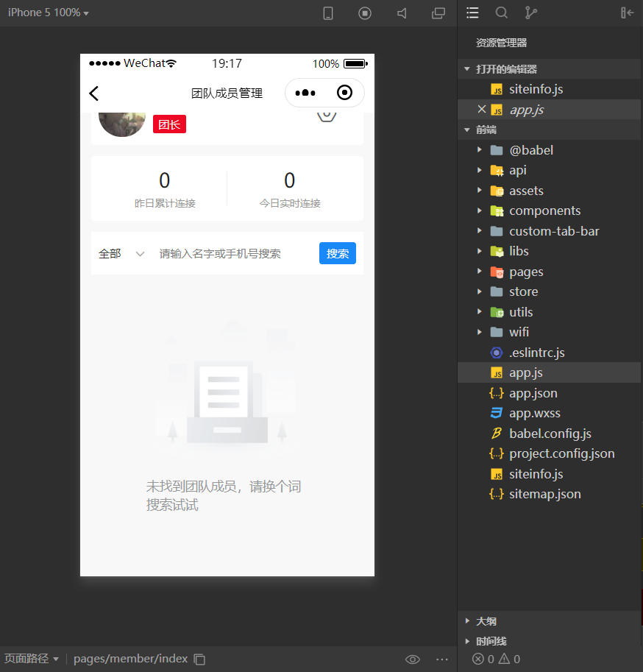Expand the pages folder

525,272
